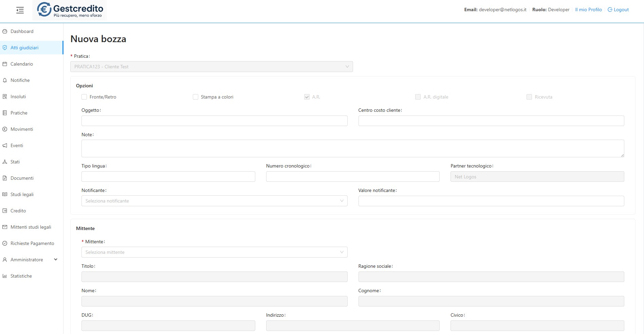The height and width of the screenshot is (334, 644).
Task: Click the Richieste Pagamento check icon
Action: [x=5, y=243]
